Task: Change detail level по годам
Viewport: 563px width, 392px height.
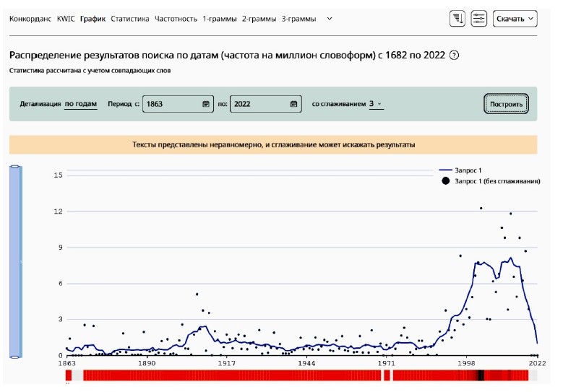Action: [x=80, y=104]
